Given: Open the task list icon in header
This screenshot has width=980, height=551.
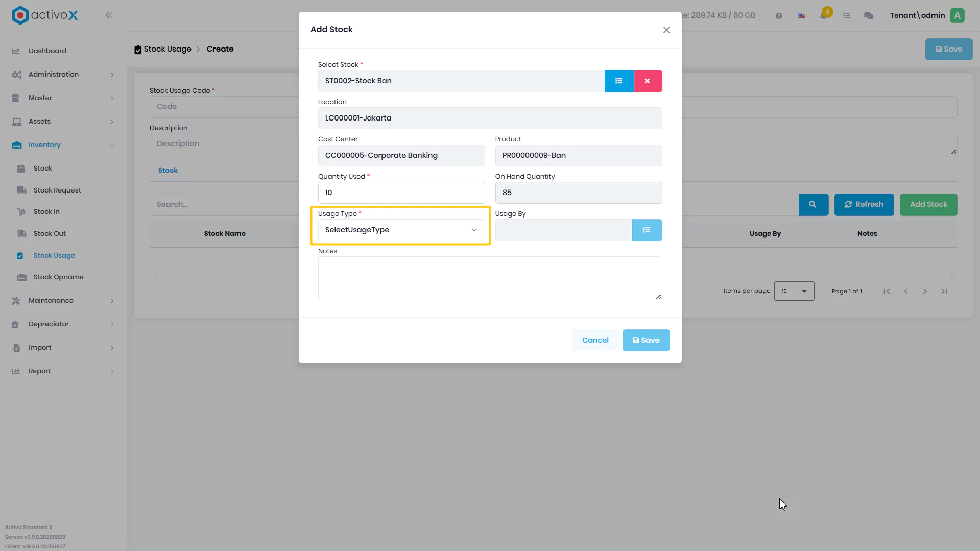Looking at the screenshot, I should click(x=846, y=16).
